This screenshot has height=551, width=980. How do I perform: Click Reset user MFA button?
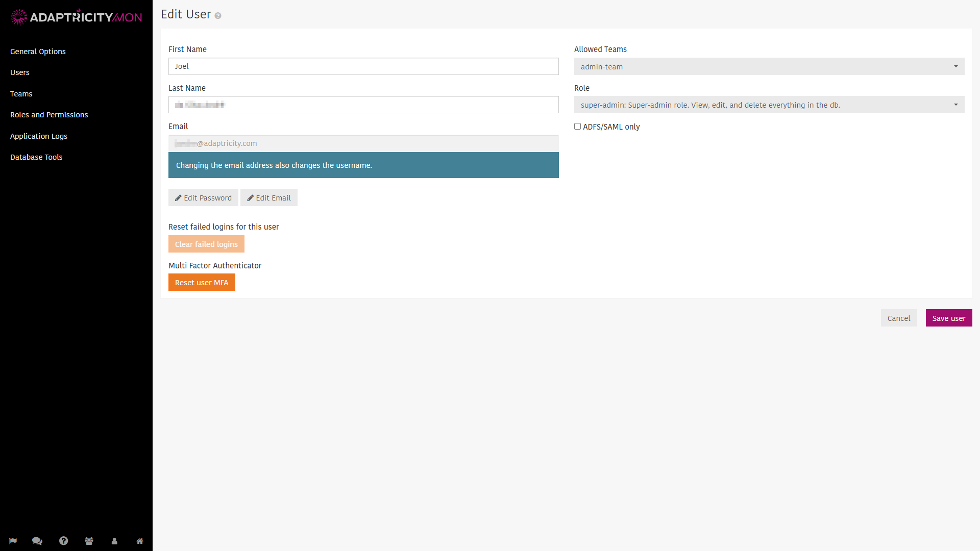(202, 282)
